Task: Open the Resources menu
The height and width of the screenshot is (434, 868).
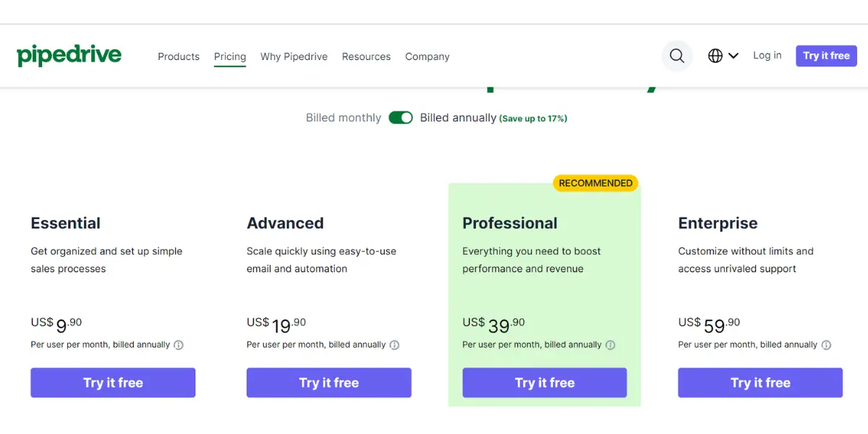Action: point(366,56)
